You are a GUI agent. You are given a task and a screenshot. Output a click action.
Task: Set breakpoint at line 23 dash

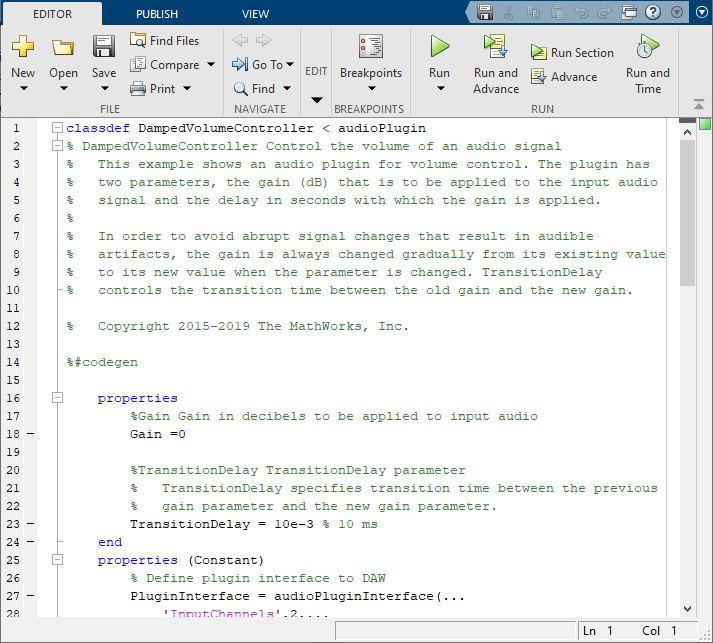tap(30, 524)
